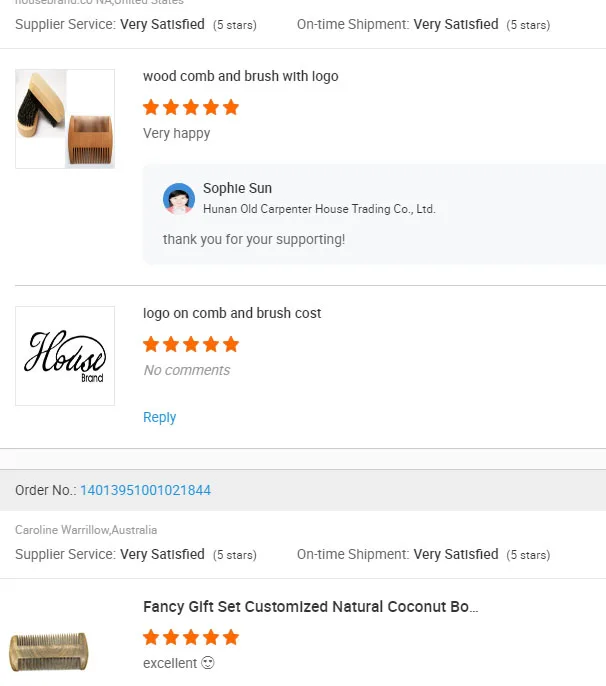This screenshot has width=606, height=686.
Task: Reply to the 'logo on comb and brush cost' review
Action: (x=159, y=417)
